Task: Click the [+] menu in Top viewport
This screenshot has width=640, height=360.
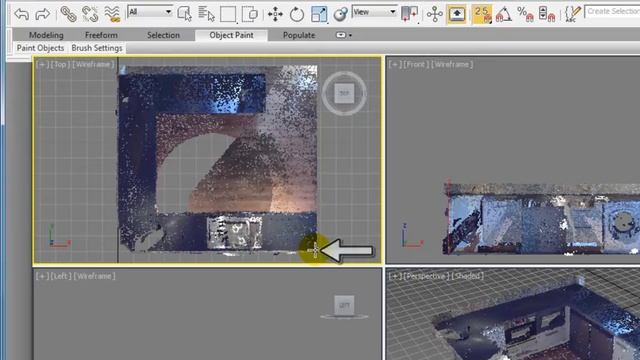Action: coord(41,64)
